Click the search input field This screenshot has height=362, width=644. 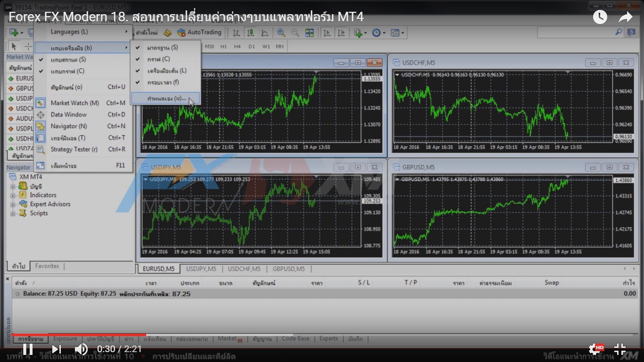(575, 32)
